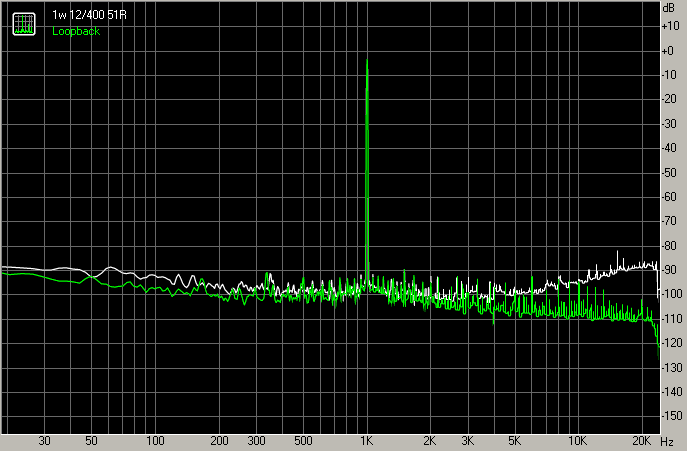Click the "dB" unit label on the right axis

(x=669, y=7)
